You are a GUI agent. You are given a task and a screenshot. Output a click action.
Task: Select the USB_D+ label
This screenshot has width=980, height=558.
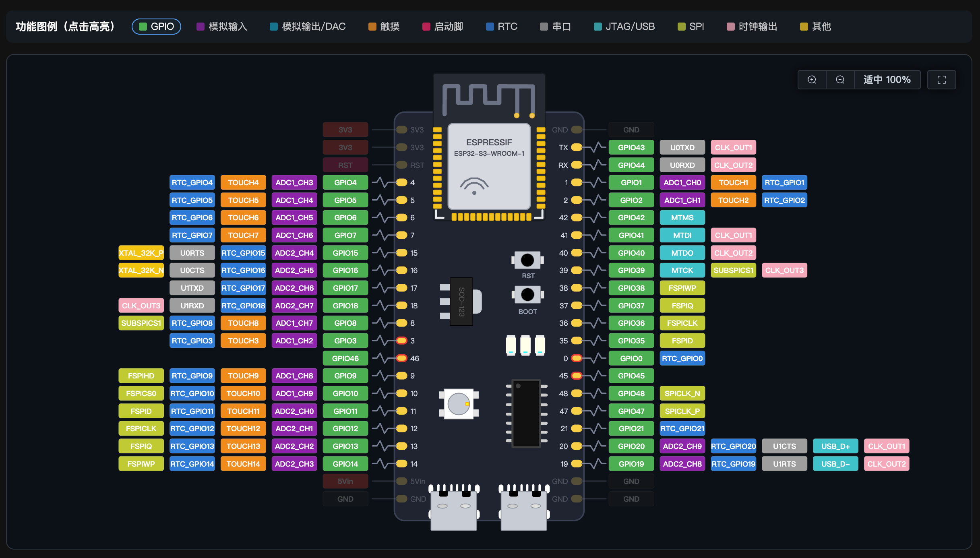pyautogui.click(x=835, y=446)
